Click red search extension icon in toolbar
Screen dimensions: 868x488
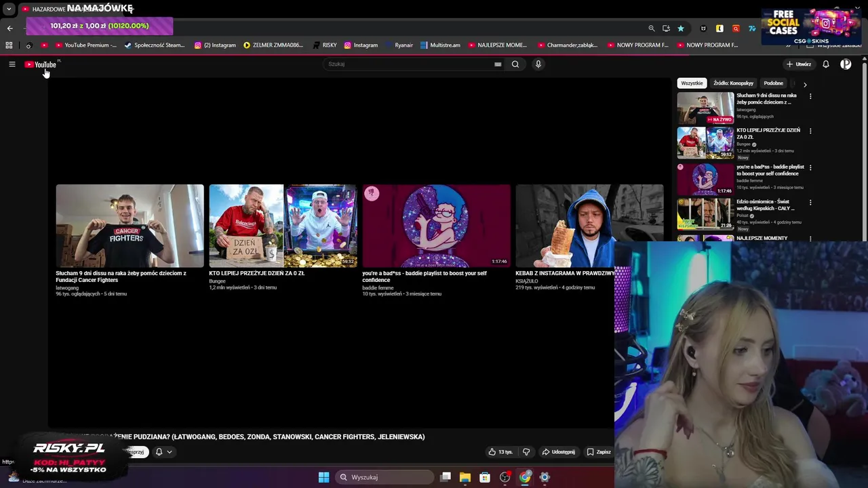click(x=736, y=28)
